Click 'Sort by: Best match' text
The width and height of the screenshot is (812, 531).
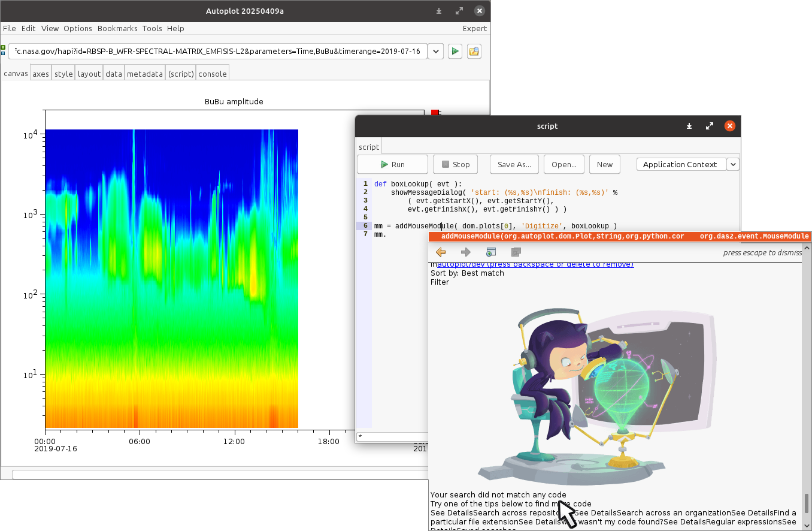tap(467, 273)
